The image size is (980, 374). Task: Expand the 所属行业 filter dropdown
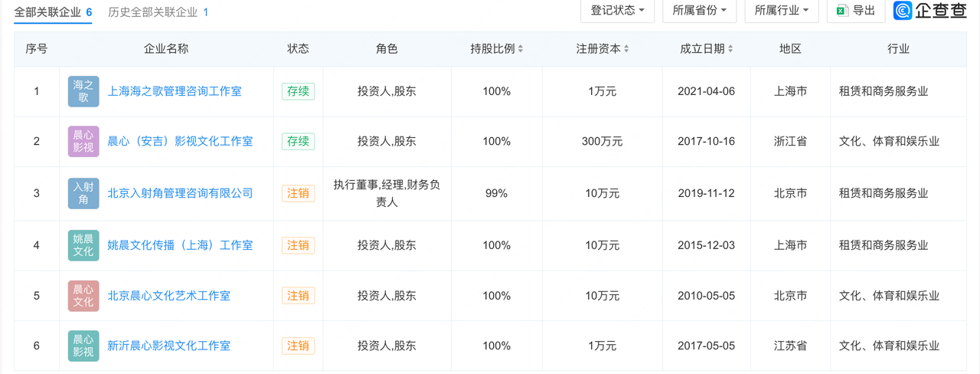(781, 11)
